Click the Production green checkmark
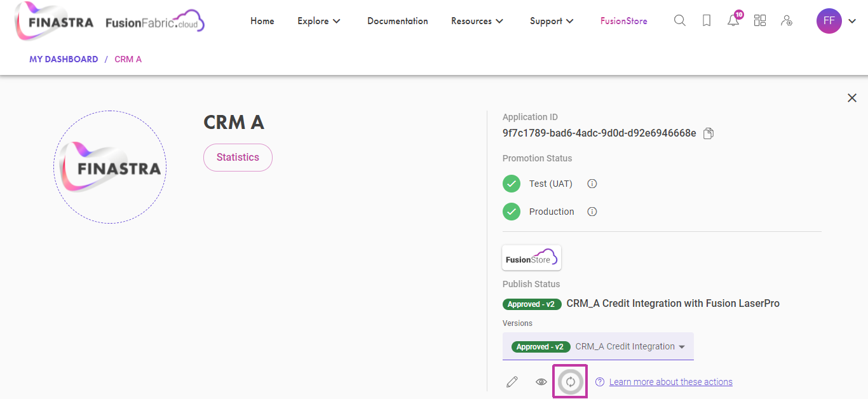868x399 pixels. (x=512, y=212)
